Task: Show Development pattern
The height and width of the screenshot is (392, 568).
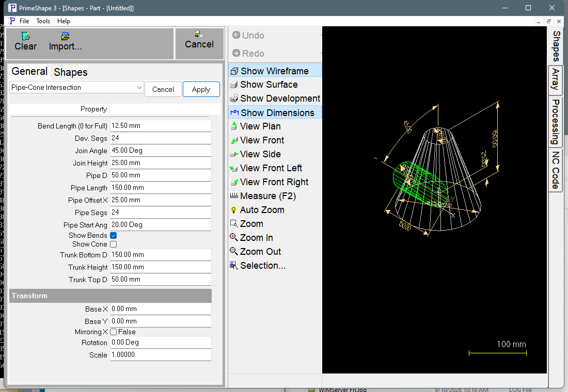Action: (275, 99)
